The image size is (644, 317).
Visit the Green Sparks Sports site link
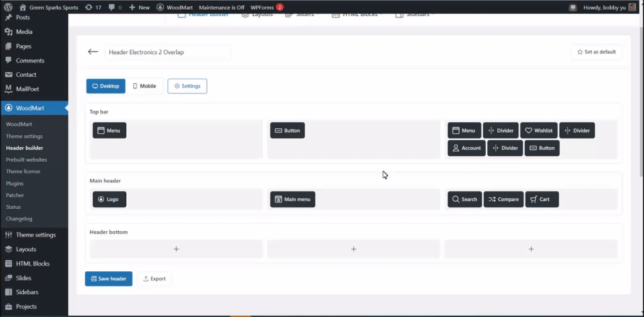[49, 7]
